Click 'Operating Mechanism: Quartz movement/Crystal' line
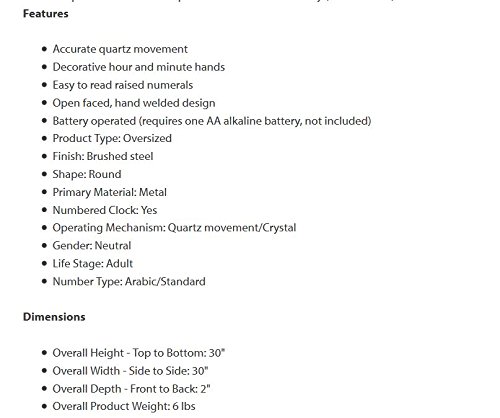500x418 pixels. pyautogui.click(x=174, y=228)
